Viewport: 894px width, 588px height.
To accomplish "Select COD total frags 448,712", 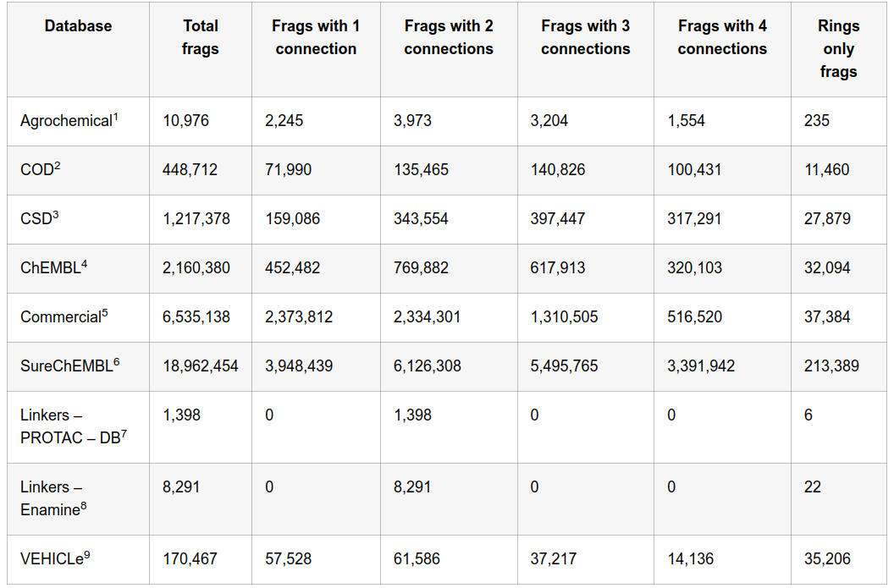I will point(190,170).
